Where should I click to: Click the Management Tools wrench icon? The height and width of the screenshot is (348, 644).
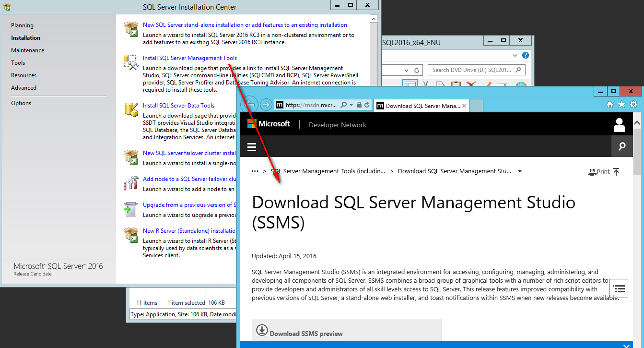131,62
